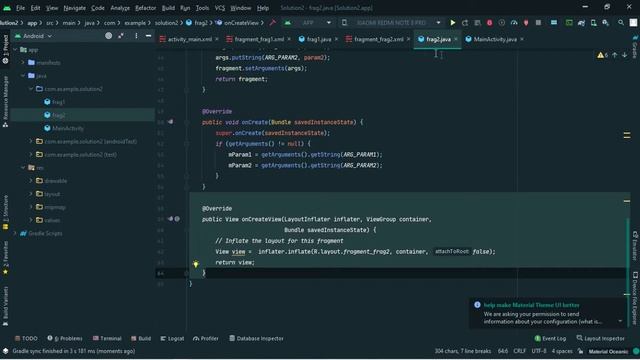The height and width of the screenshot is (360, 640).
Task: Expand the com.example.solution2 (androidTest) package
Action: pyautogui.click(x=31, y=141)
